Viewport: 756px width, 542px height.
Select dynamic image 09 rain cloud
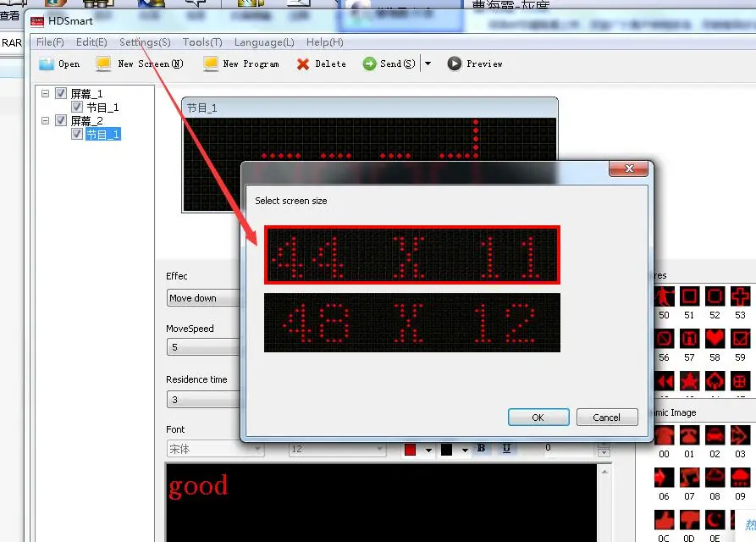pyautogui.click(x=740, y=478)
